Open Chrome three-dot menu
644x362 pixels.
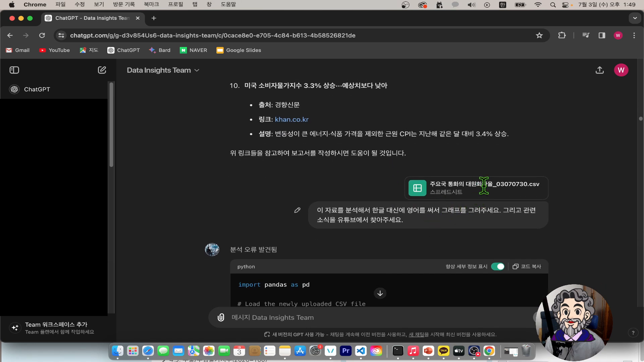pyautogui.click(x=634, y=35)
